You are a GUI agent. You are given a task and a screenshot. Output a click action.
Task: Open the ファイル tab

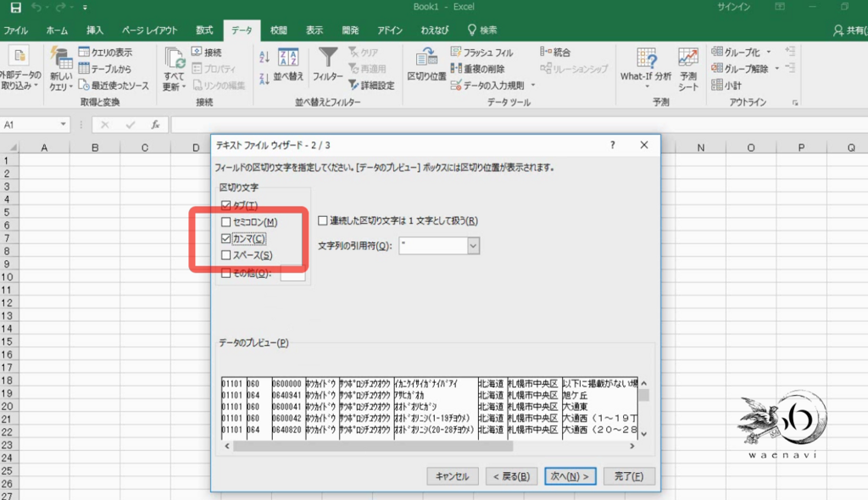coord(15,31)
